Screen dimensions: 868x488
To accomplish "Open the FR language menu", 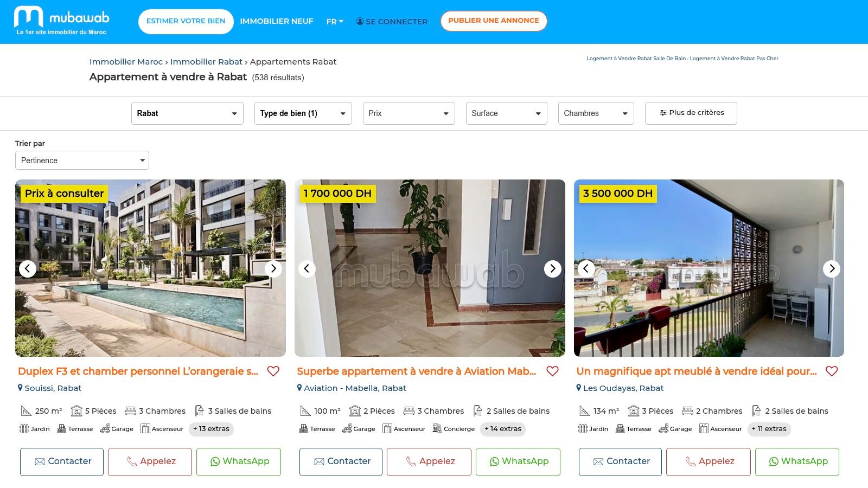I will pos(335,22).
